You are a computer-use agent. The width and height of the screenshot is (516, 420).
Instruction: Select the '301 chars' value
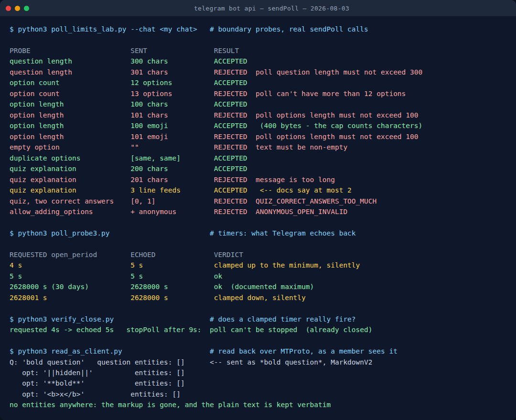coord(149,72)
